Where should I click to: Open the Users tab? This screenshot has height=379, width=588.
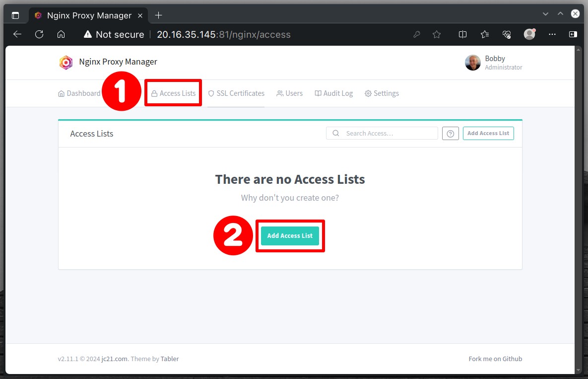[289, 93]
